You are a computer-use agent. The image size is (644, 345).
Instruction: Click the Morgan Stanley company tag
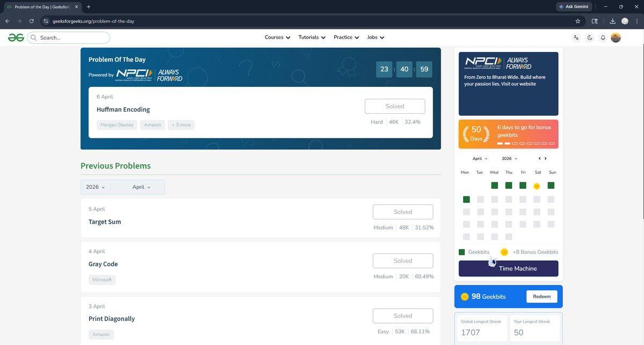pos(118,125)
